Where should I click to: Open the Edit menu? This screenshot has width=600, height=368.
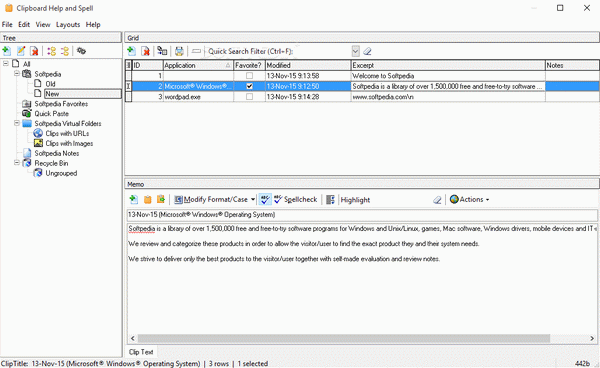[x=24, y=24]
